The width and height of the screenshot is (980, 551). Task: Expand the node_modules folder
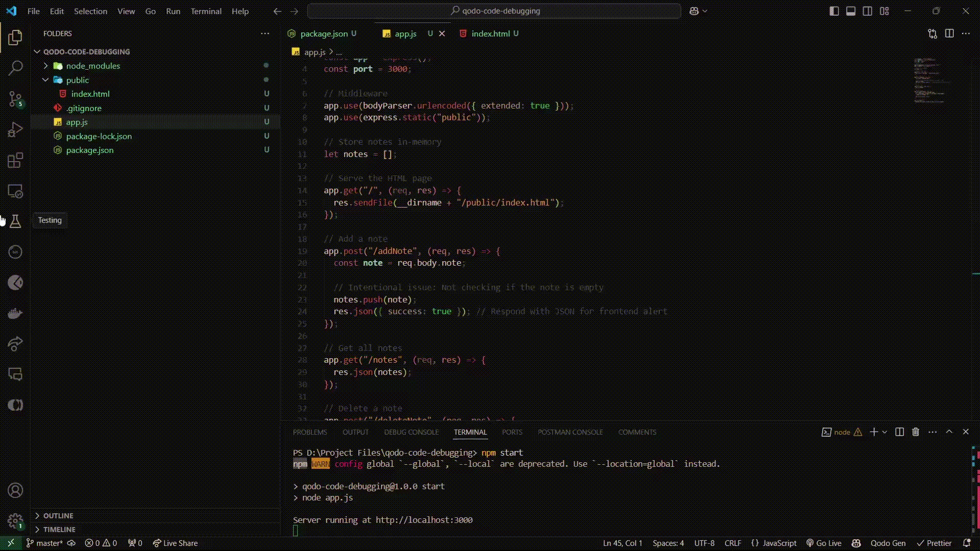pyautogui.click(x=45, y=66)
